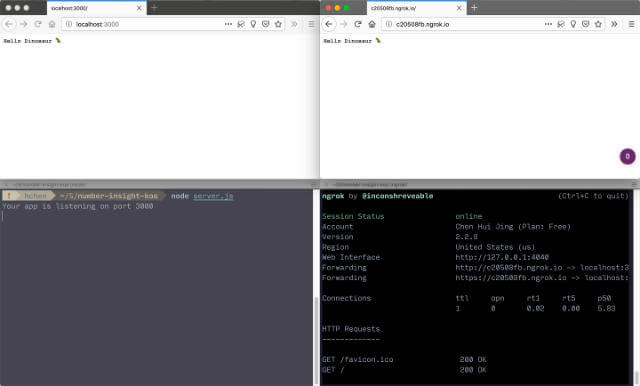The height and width of the screenshot is (386, 640).
Task: Open page actions menu in ngrok window
Action: pos(548,24)
